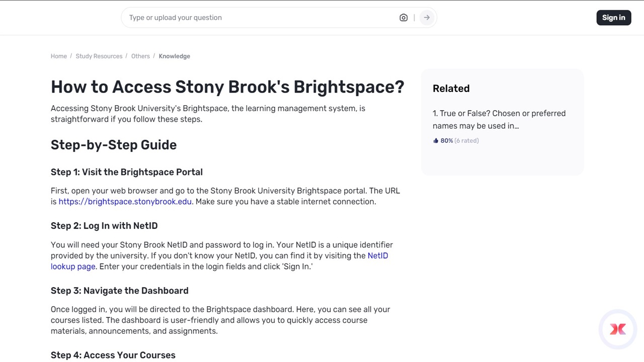Submit search via the arrow icon

(426, 18)
